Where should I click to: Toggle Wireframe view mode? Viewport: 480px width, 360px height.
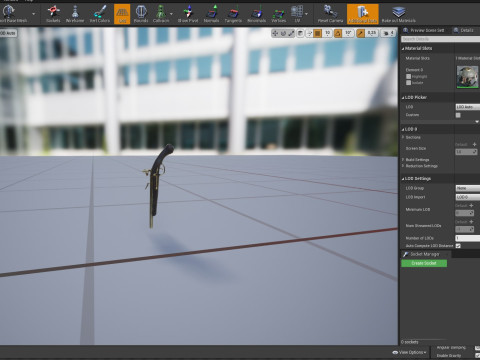pyautogui.click(x=75, y=14)
